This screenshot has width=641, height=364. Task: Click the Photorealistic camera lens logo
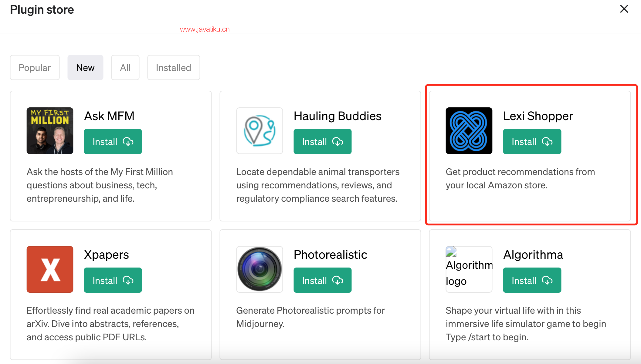259,269
